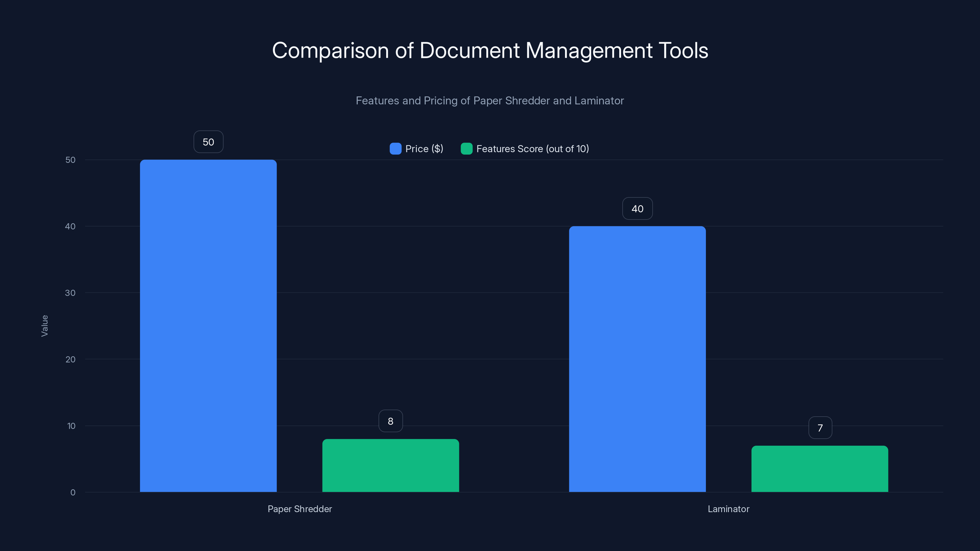This screenshot has width=980, height=551.
Task: Click the Paper Shredder axis label
Action: pos(300,509)
